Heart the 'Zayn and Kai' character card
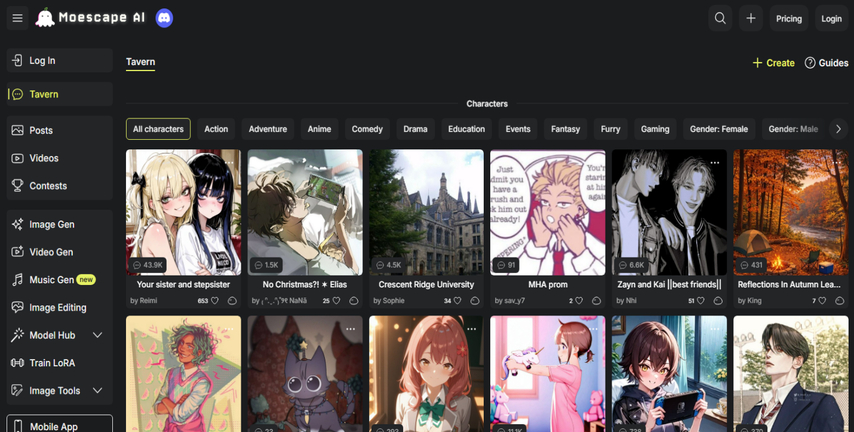 coord(701,300)
